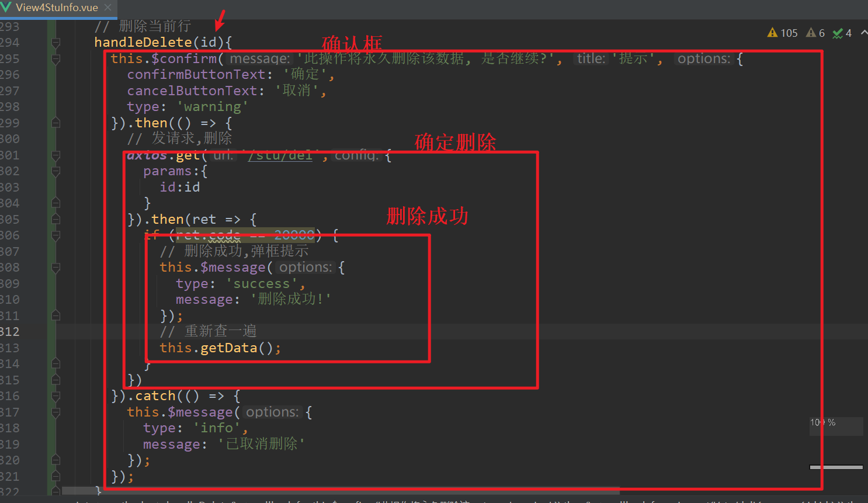Click the fold end marker on line 311
Viewport: 868px width, 503px height.
pyautogui.click(x=55, y=316)
